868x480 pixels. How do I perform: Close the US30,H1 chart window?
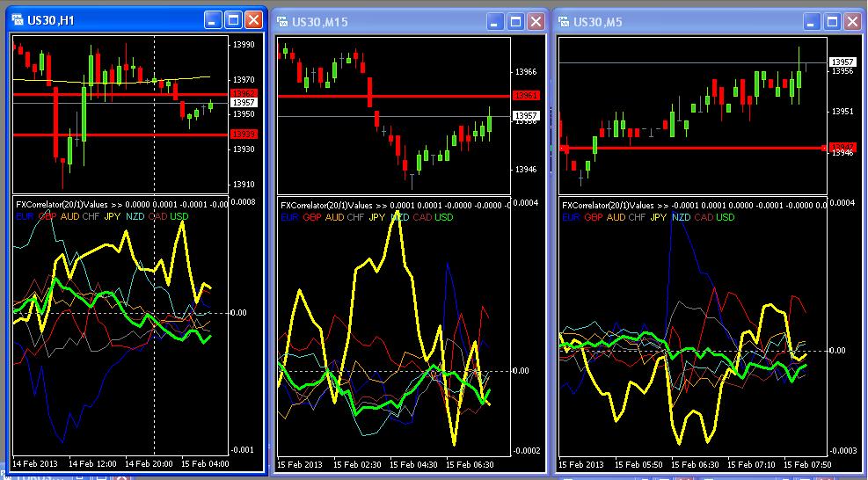(253, 20)
